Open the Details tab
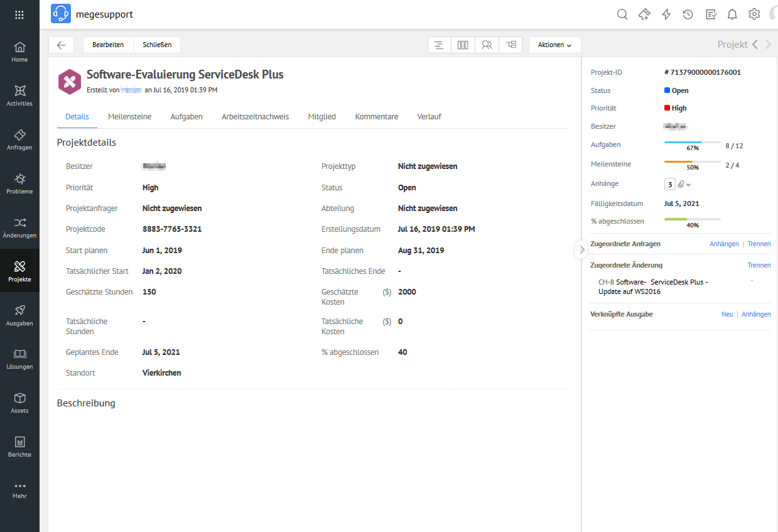This screenshot has width=778, height=532. click(x=77, y=117)
